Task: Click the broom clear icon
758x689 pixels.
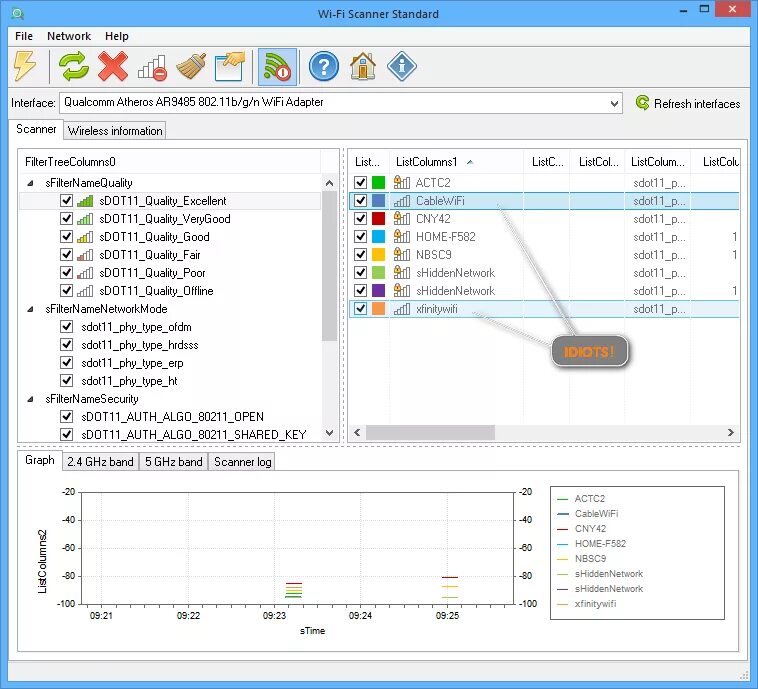Action: click(191, 66)
